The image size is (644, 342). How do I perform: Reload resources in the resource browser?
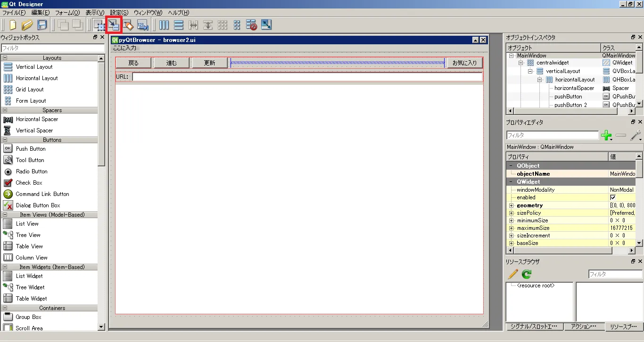click(526, 275)
